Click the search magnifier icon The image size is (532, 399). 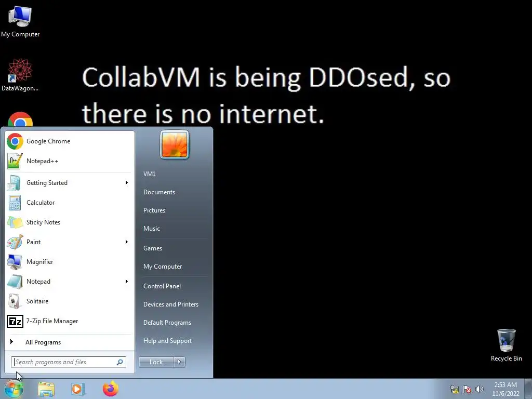pos(119,362)
